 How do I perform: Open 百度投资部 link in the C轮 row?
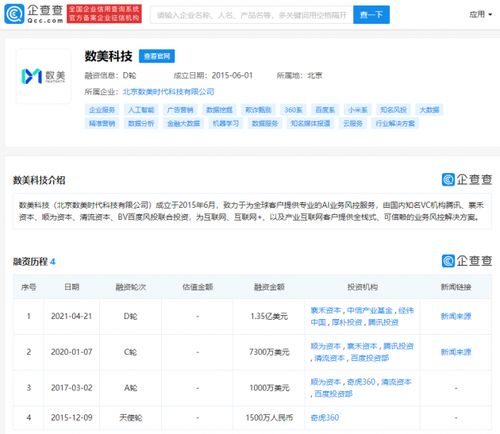tap(370, 358)
